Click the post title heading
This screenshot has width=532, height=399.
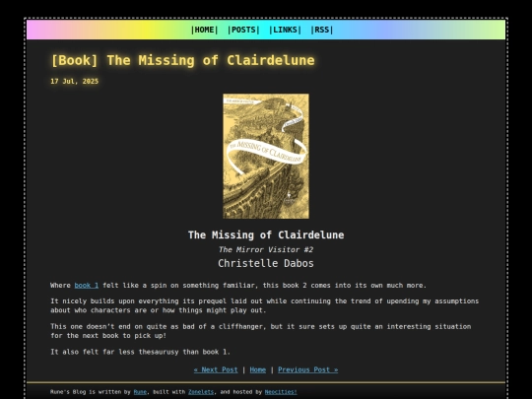(x=183, y=60)
